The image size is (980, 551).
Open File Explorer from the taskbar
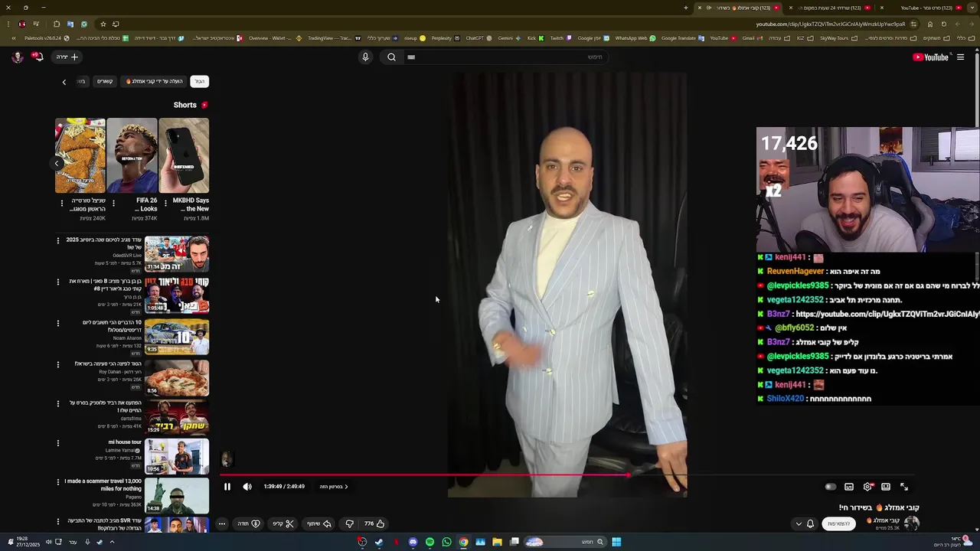(497, 542)
